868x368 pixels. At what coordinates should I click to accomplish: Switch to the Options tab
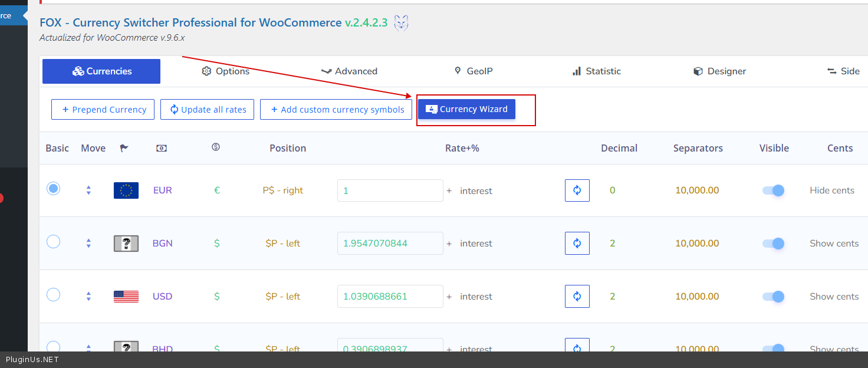pyautogui.click(x=226, y=71)
